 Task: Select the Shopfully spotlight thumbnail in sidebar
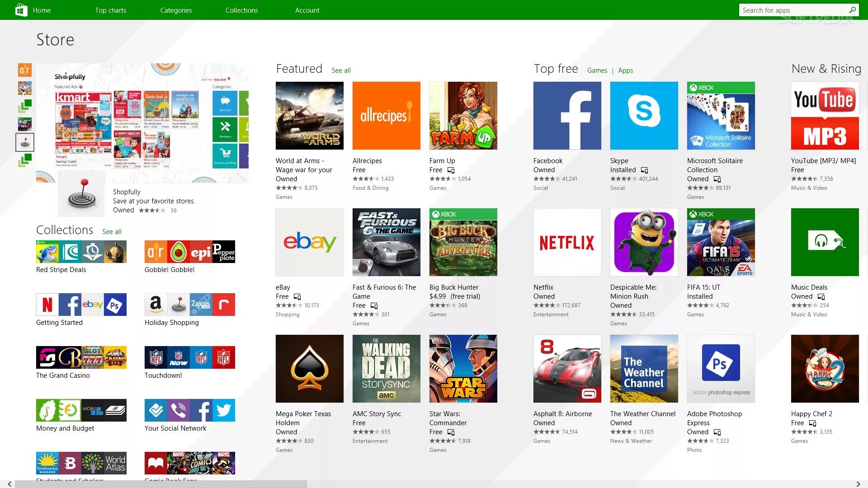tap(25, 142)
